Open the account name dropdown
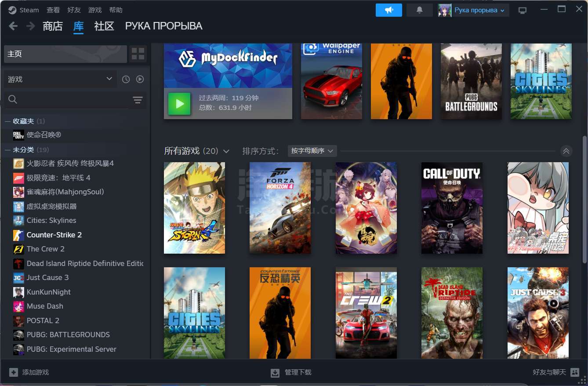Image resolution: width=588 pixels, height=386 pixels. coord(479,10)
